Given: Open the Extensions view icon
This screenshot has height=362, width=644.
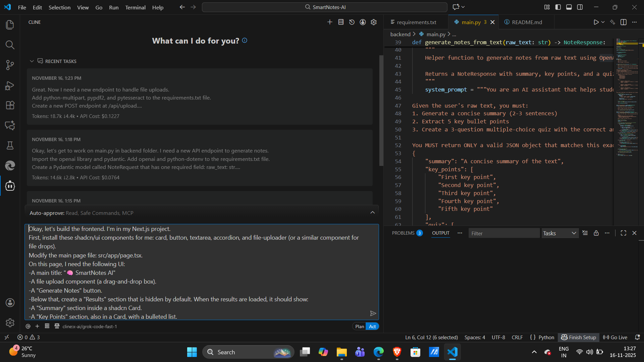Looking at the screenshot, I should tap(10, 105).
